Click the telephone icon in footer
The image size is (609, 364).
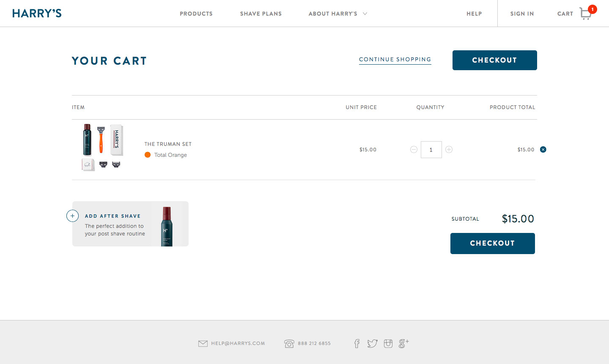[289, 343]
